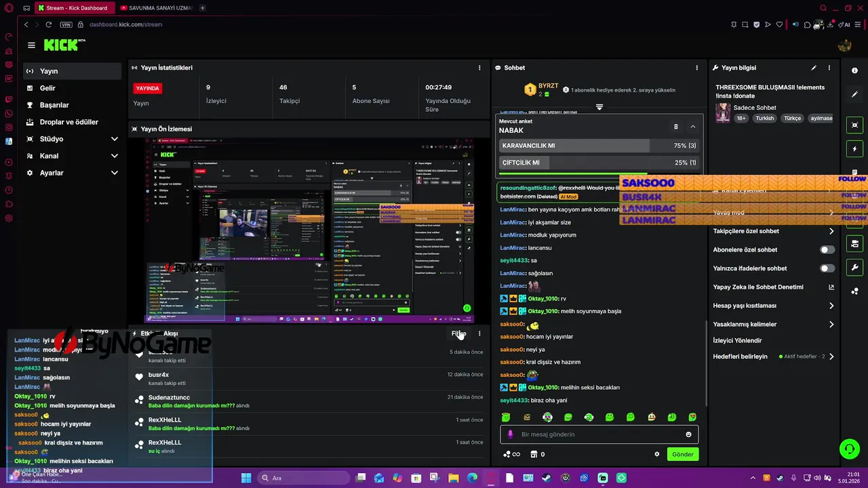Click the chat panel scrollbar

[705, 363]
